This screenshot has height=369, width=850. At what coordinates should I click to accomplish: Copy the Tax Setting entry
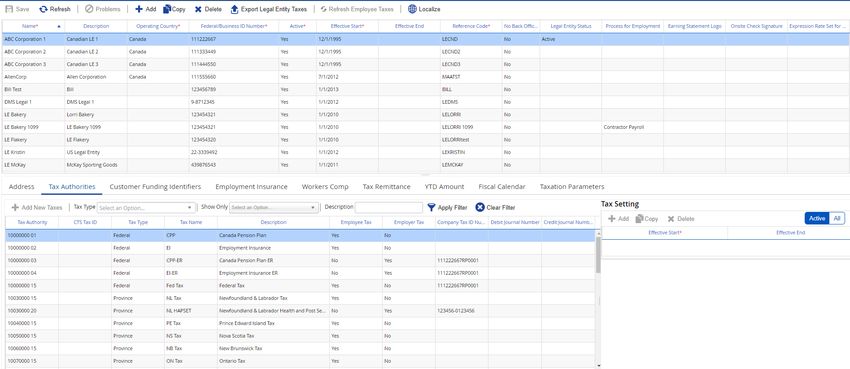point(647,219)
